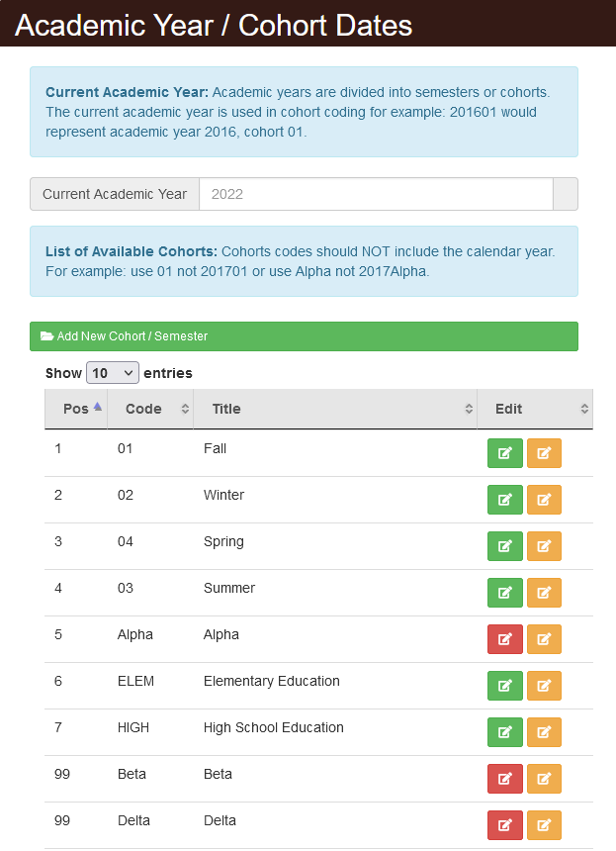The height and width of the screenshot is (851, 616).
Task: Click green edit icon for Winter cohort
Action: coord(505,500)
